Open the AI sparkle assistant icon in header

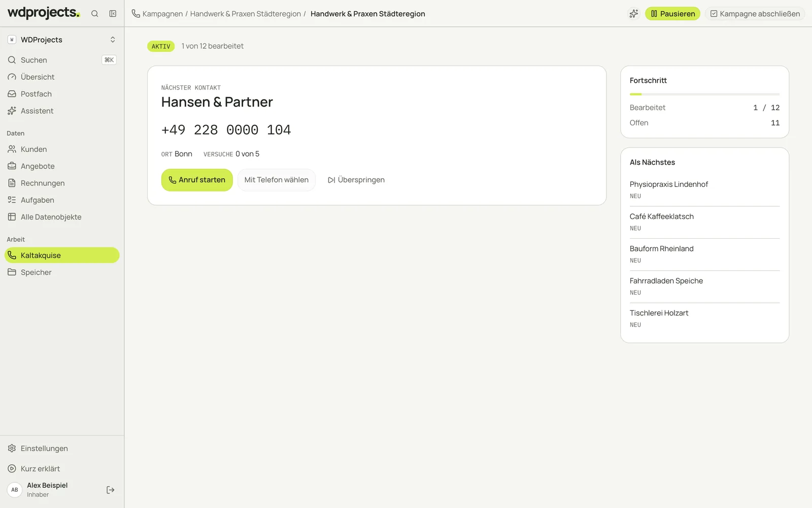[x=633, y=14]
